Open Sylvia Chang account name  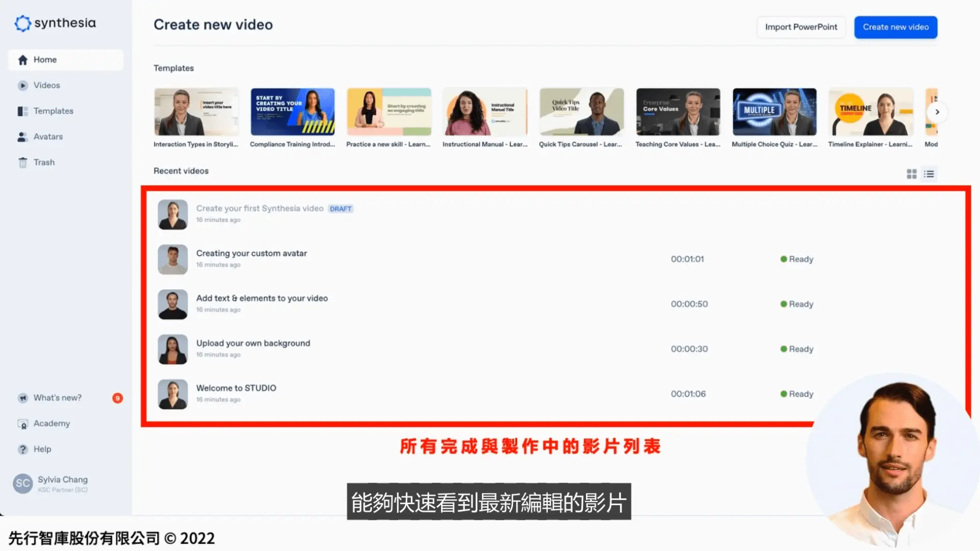(63, 480)
